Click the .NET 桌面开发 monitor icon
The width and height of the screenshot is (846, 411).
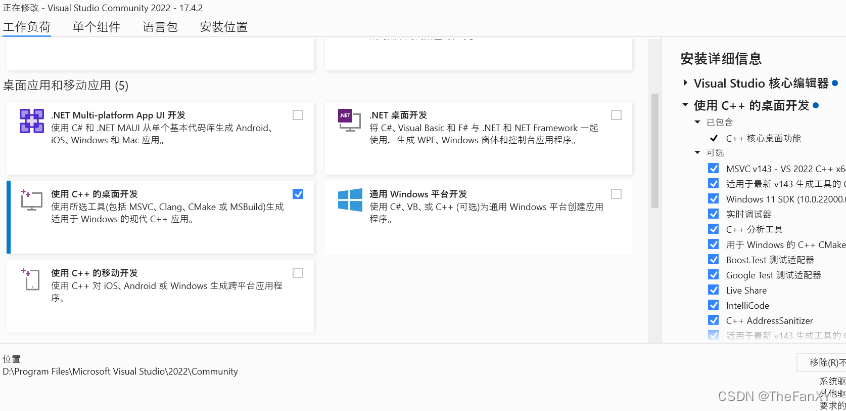(x=349, y=121)
